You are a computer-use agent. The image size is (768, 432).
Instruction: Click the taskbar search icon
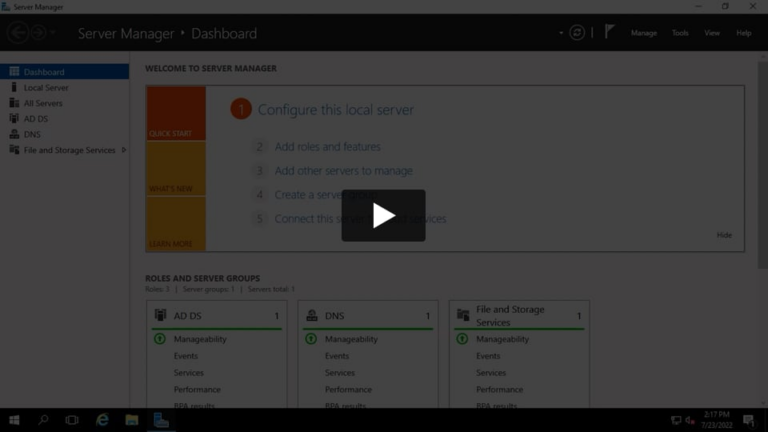pos(43,420)
